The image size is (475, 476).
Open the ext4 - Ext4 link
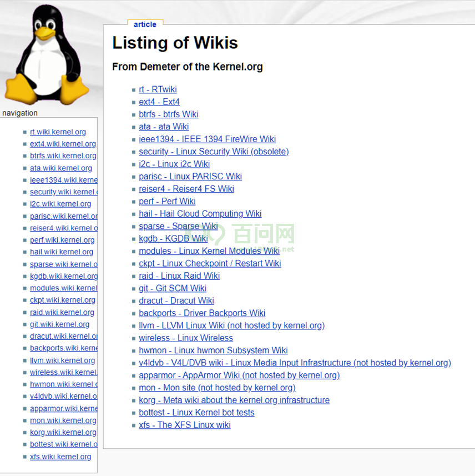coord(159,102)
